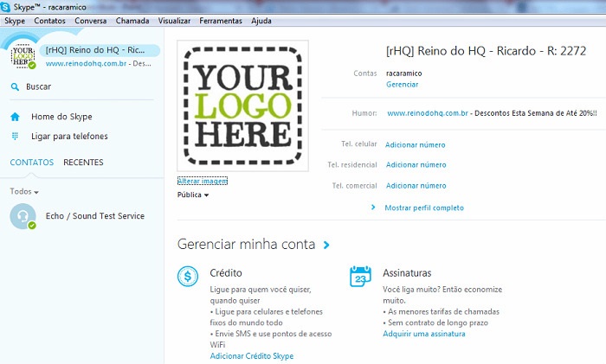The height and width of the screenshot is (364, 606).
Task: Click the Adquirir uma assinatura link
Action: (424, 334)
